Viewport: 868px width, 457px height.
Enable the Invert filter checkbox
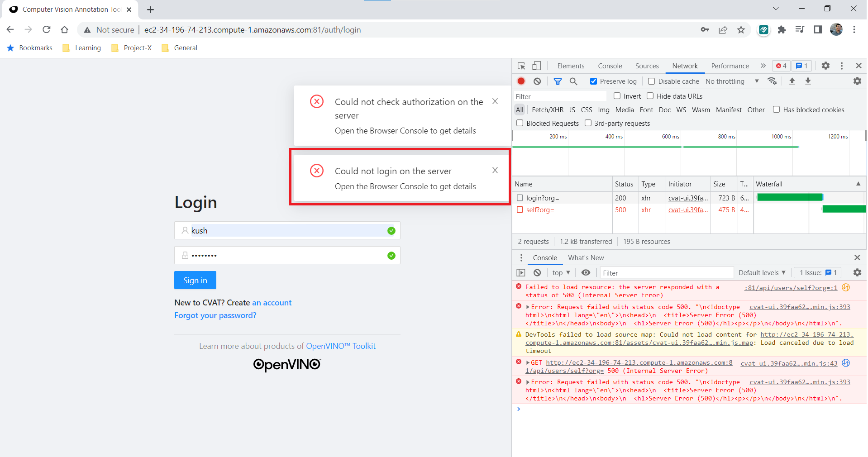[617, 96]
